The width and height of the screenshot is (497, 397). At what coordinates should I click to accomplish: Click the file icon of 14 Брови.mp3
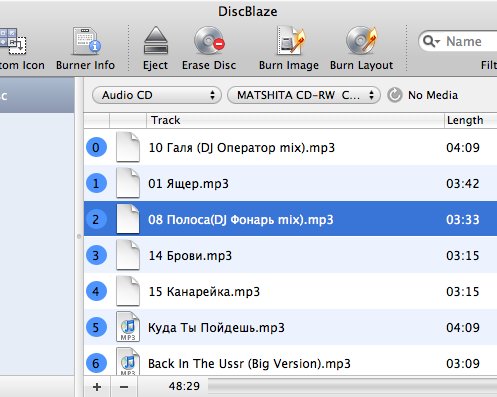(128, 255)
